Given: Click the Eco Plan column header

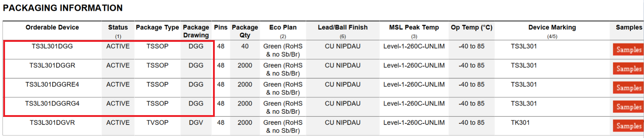Looking at the screenshot, I should tap(283, 28).
